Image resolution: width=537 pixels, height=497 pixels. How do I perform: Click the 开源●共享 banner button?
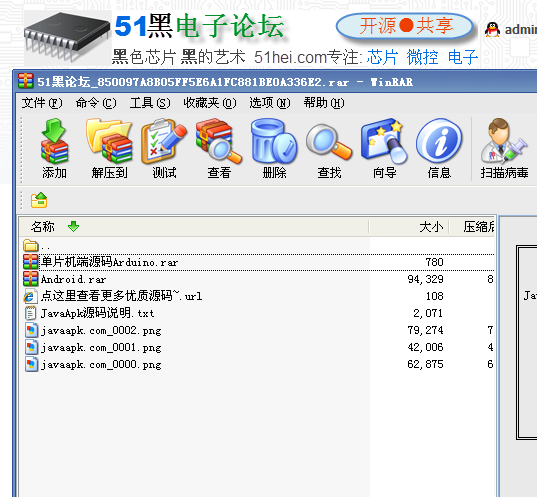(405, 26)
